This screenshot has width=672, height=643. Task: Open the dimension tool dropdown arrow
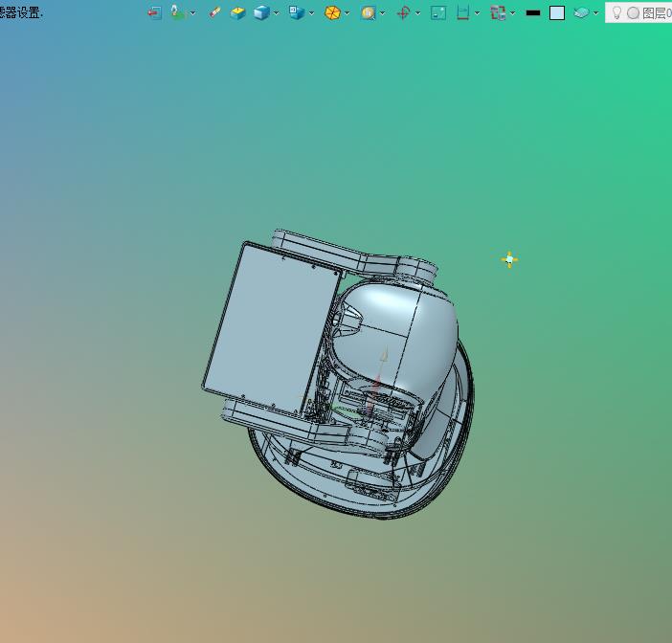coord(477,13)
